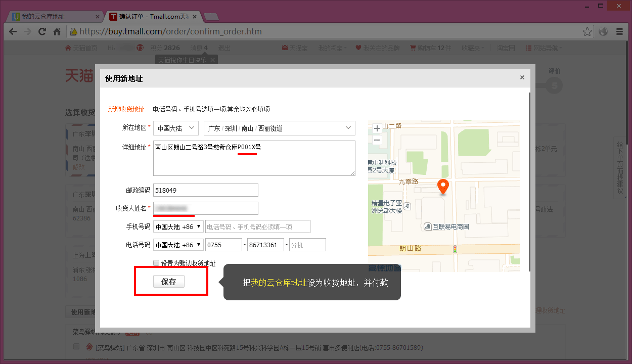
Task: Open the 购物车 12件 shopping cart
Action: [x=431, y=48]
